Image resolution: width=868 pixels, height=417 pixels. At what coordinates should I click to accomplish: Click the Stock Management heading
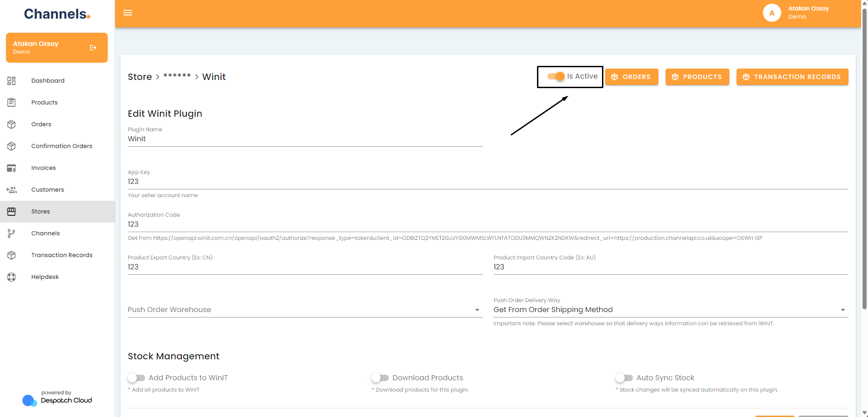coord(173,356)
